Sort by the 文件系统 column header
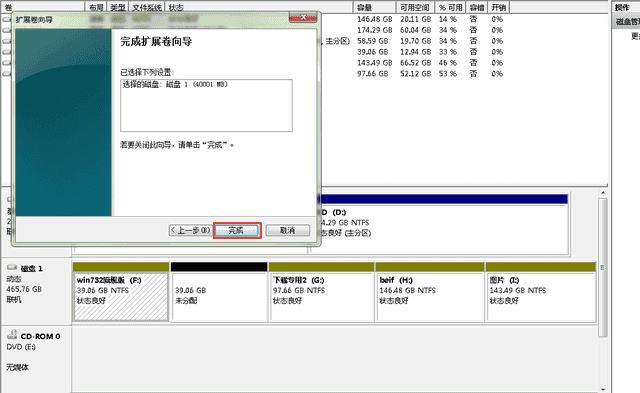 point(147,7)
